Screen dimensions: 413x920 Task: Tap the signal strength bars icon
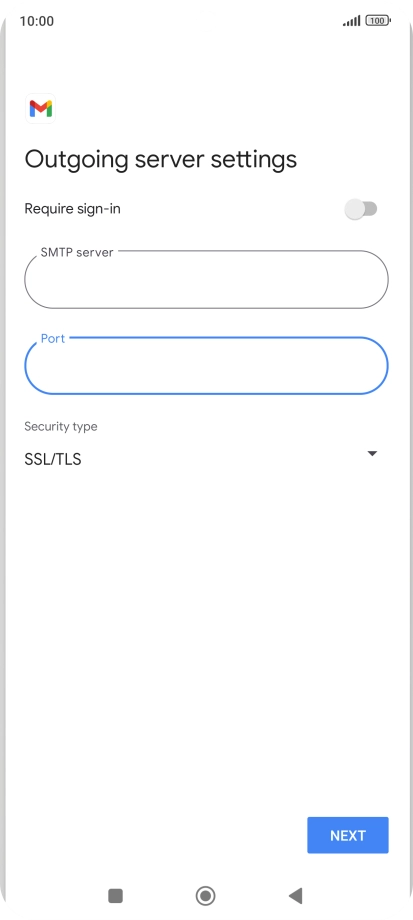click(351, 21)
